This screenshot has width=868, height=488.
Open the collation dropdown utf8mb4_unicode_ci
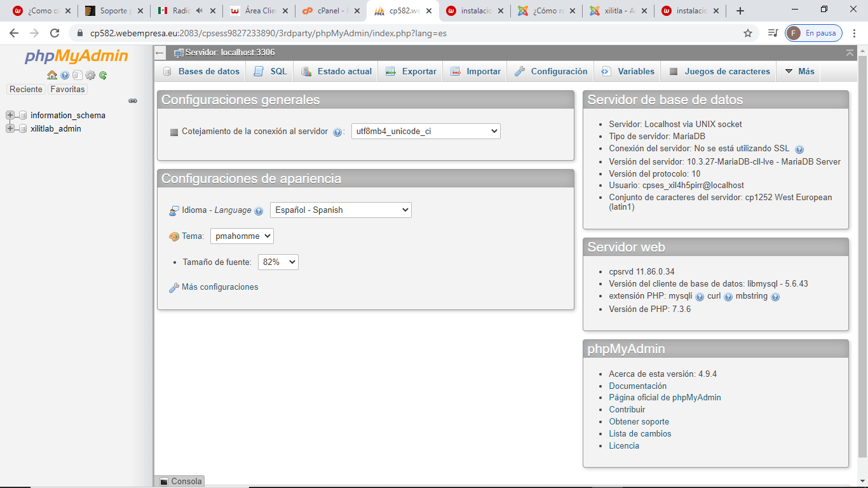[x=426, y=132]
